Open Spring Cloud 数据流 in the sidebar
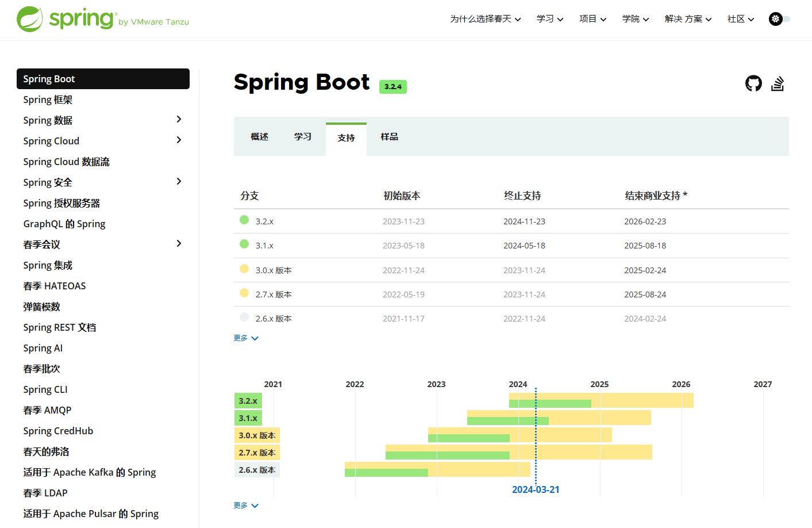Screen dimensions: 812x528 [x=66, y=162]
